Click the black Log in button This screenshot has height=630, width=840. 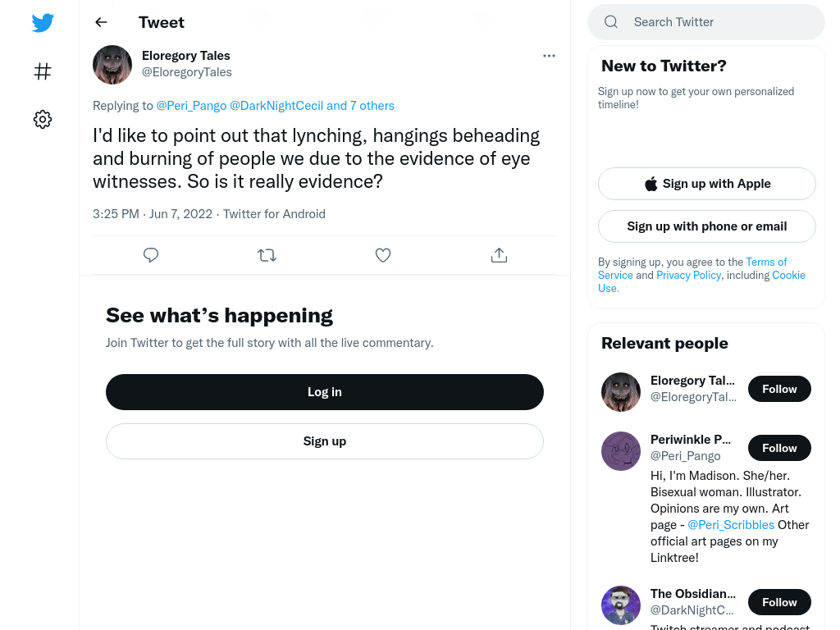pos(325,392)
